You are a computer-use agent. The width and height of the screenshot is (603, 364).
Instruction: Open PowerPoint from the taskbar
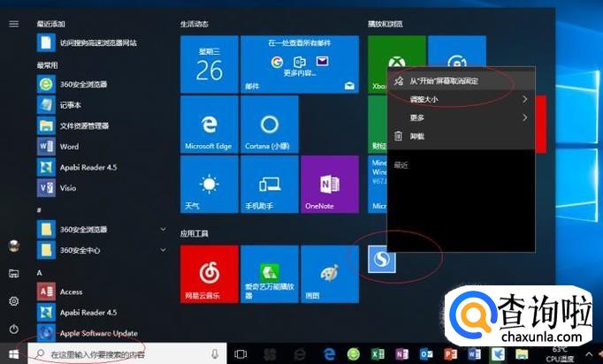[x=450, y=354]
